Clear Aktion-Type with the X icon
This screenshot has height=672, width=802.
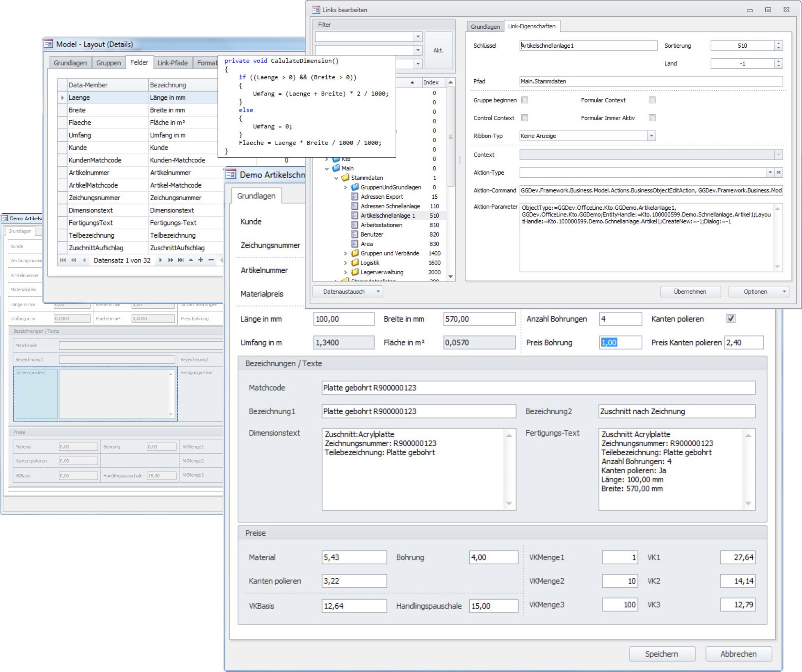tap(778, 173)
